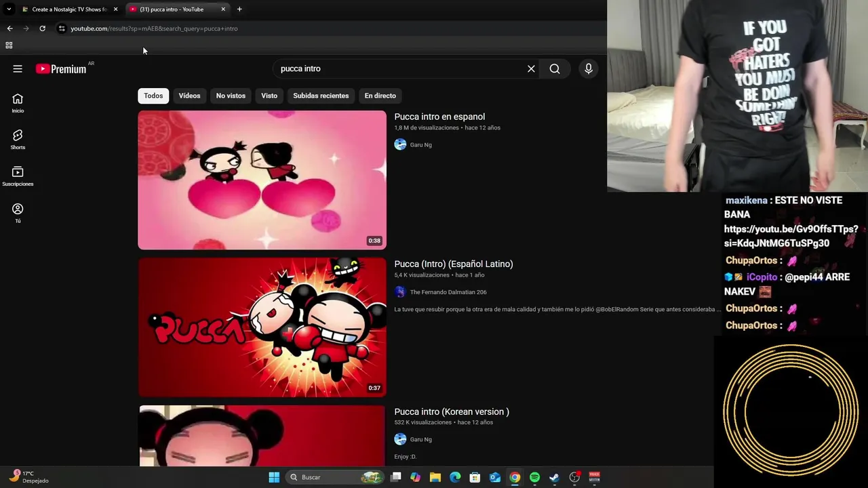Open 'Pucca intro (Korean version)' thumbnail
This screenshot has width=868, height=488.
[262, 436]
